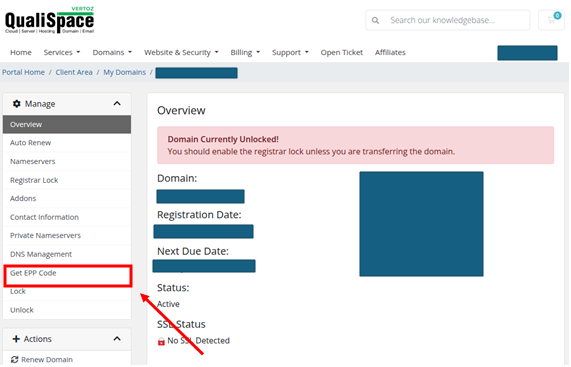Open the Domains dropdown menu
The image size is (571, 367).
click(112, 52)
